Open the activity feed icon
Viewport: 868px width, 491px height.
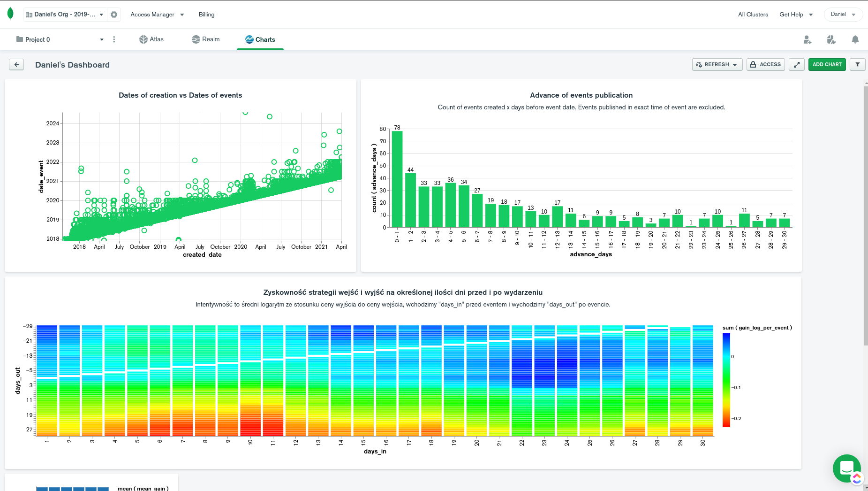pos(831,40)
